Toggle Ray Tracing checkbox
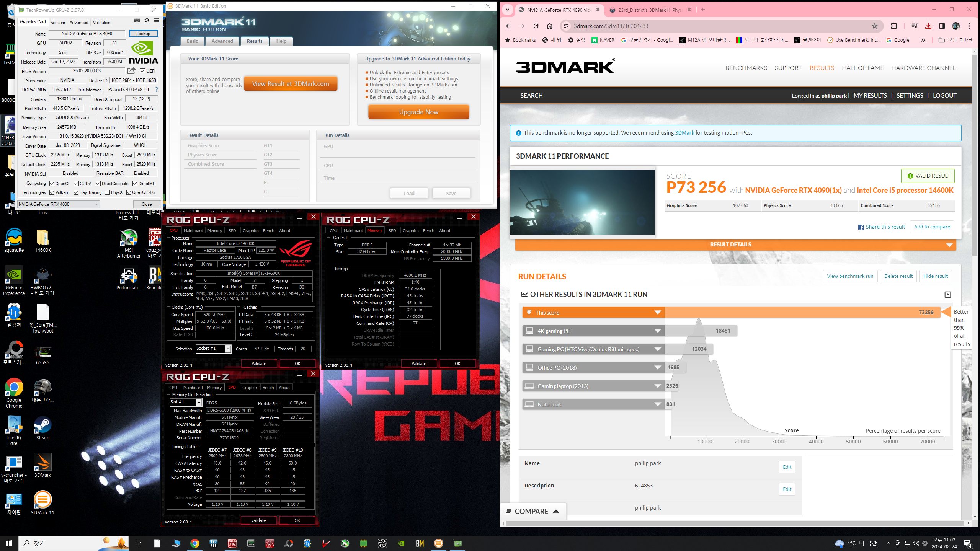980x551 pixels. (x=76, y=192)
